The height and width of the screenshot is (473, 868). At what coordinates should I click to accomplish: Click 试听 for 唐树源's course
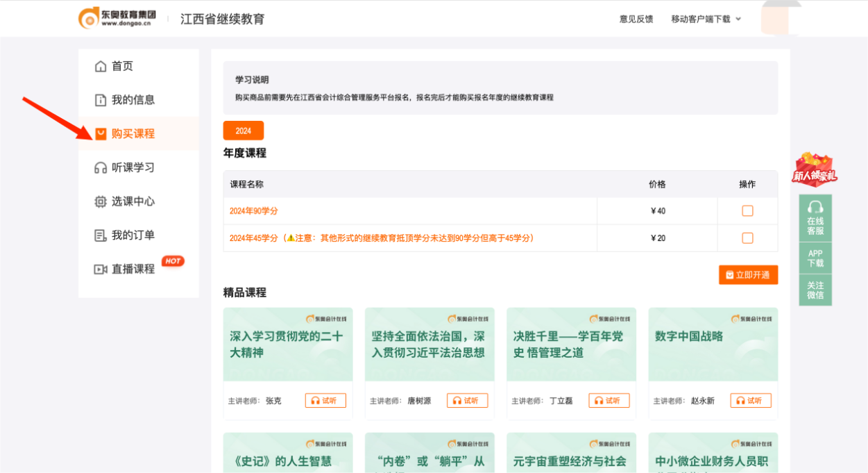pos(467,400)
